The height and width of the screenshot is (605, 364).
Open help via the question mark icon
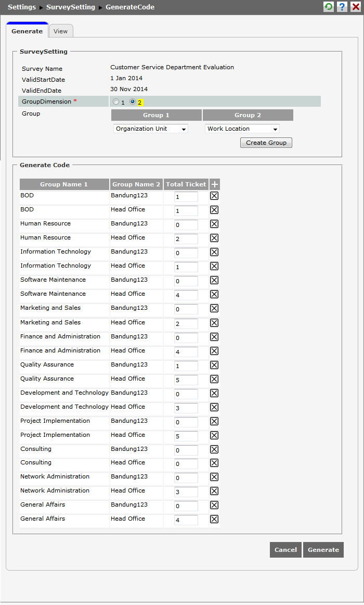(x=342, y=7)
